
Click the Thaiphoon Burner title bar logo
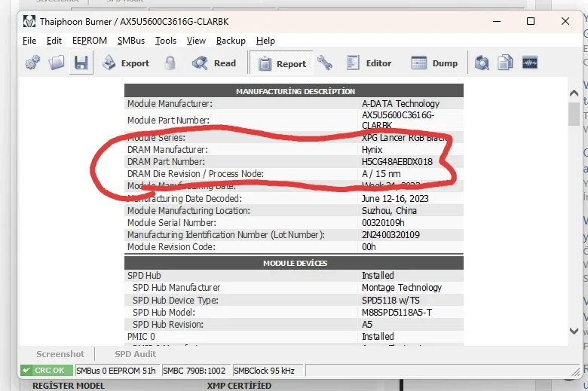29,21
